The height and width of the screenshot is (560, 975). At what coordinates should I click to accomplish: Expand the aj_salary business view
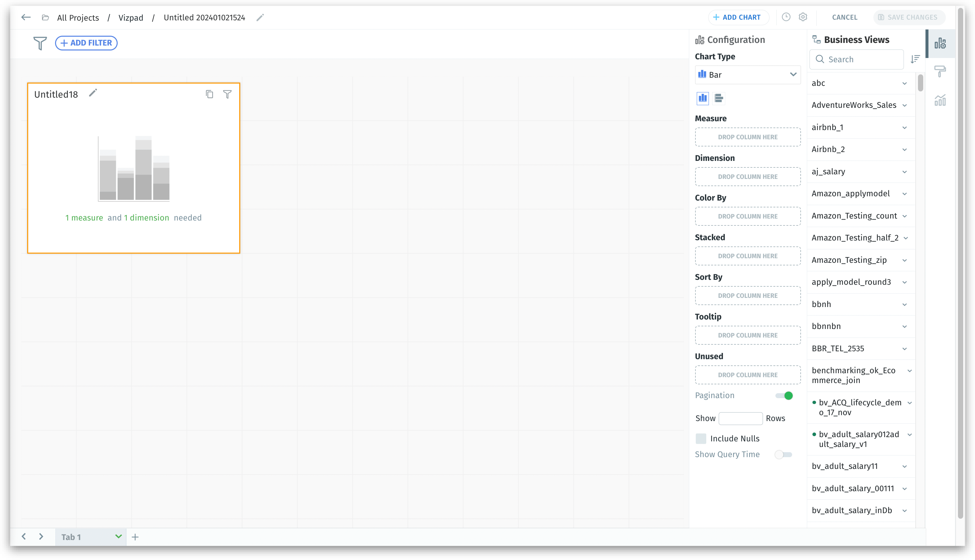904,172
